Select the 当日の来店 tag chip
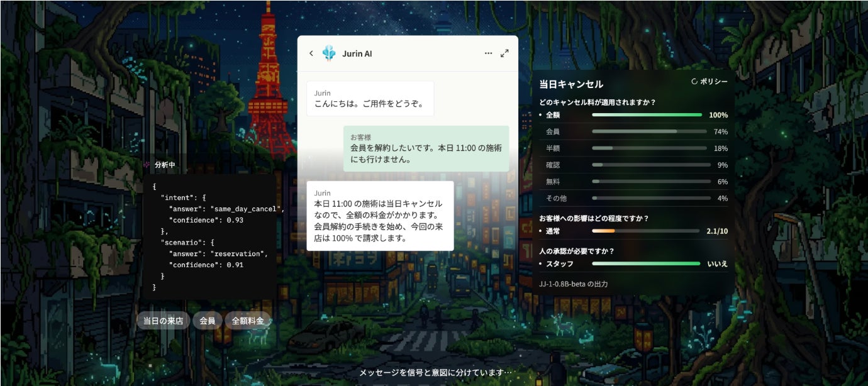 163,321
